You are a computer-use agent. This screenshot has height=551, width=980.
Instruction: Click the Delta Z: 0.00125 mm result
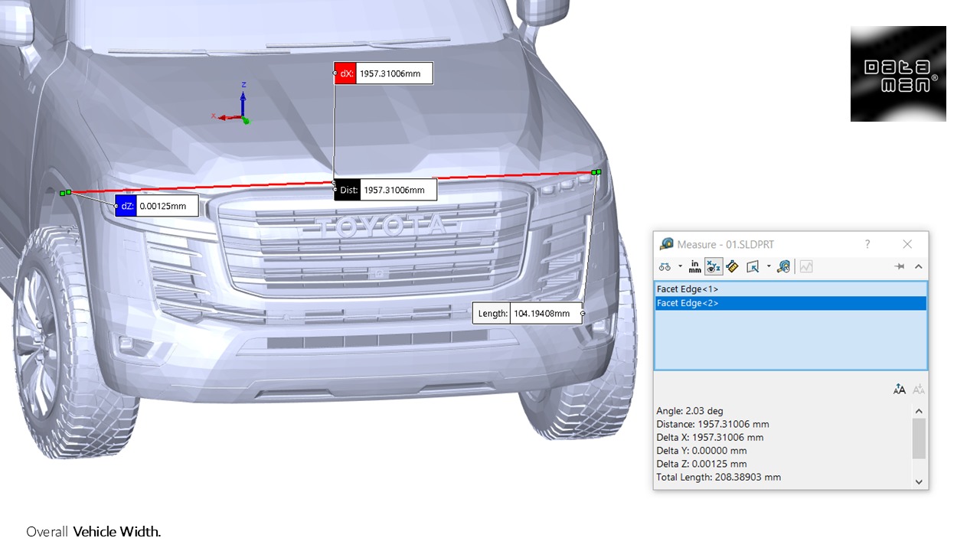(701, 464)
